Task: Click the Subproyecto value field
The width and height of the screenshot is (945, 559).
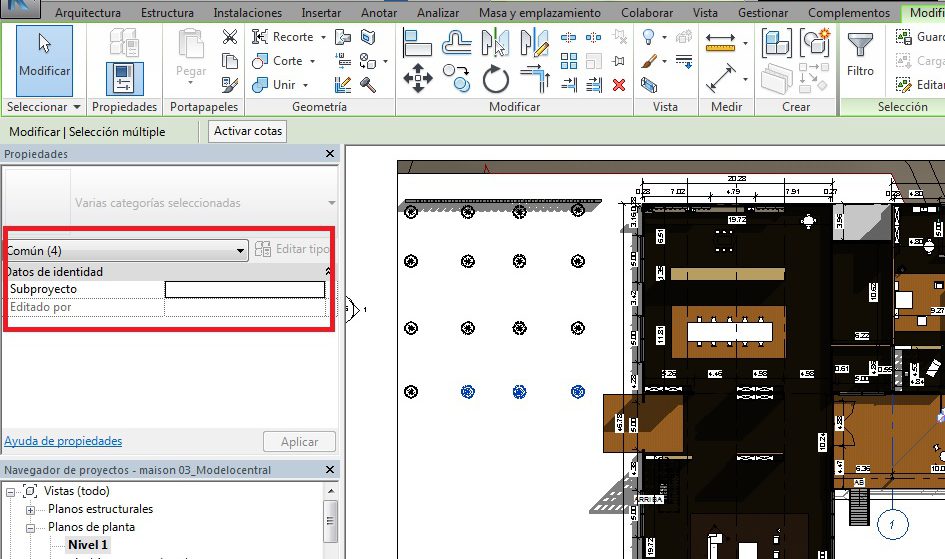Action: click(x=245, y=289)
